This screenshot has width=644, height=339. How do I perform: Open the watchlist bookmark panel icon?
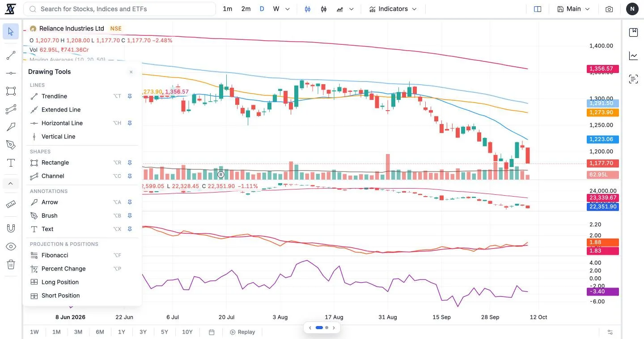click(x=633, y=32)
